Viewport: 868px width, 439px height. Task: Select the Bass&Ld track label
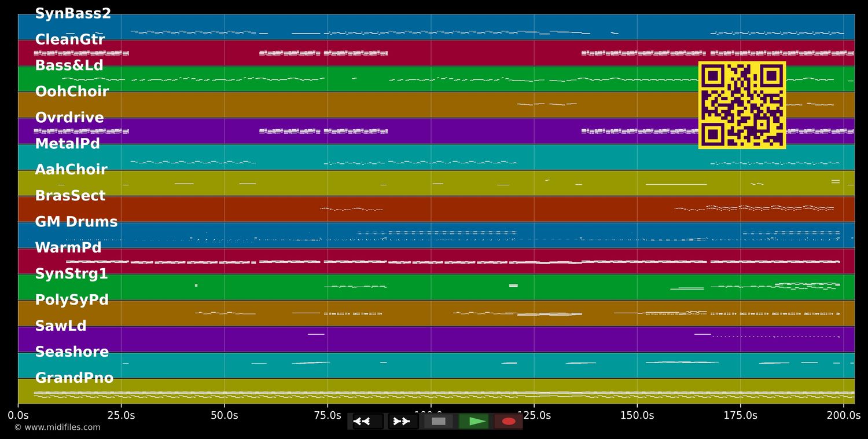pos(69,66)
